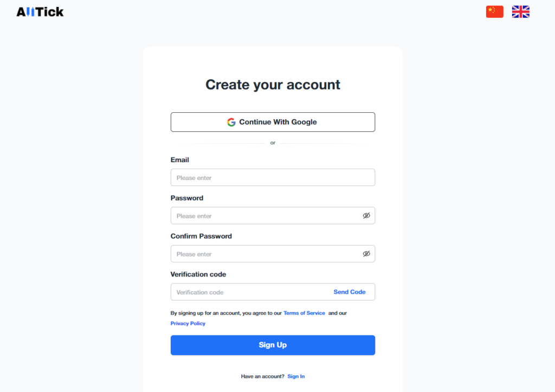The width and height of the screenshot is (555, 392).
Task: Switch language with the Chinese flag icon
Action: (494, 11)
